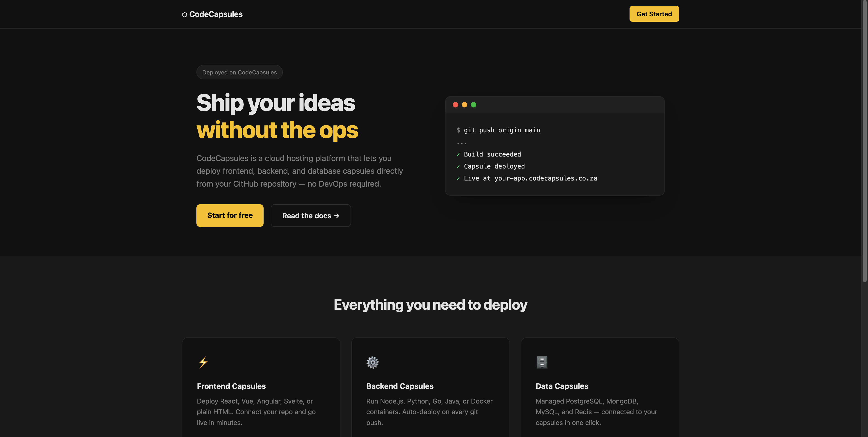The image size is (868, 437).
Task: Click the CodeCapsules brand name text
Action: click(216, 14)
